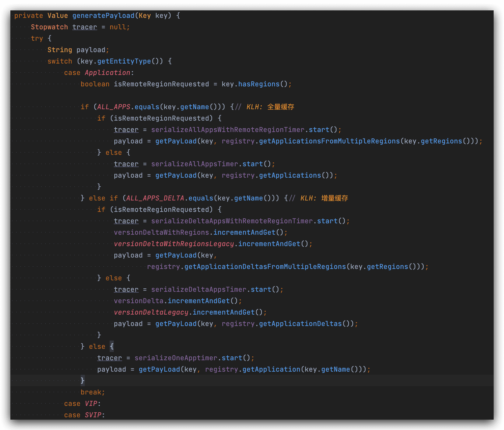
Task: Click the 'try' keyword
Action: 37,39
